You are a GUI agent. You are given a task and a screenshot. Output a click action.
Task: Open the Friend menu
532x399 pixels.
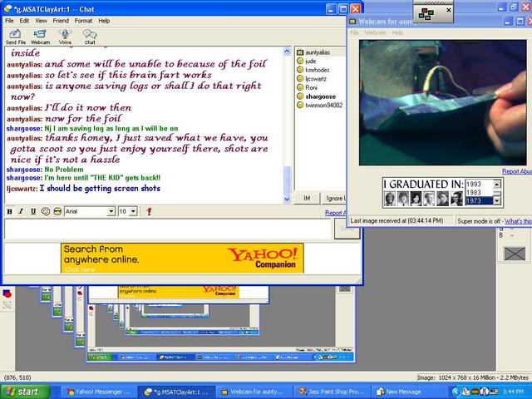click(x=61, y=21)
